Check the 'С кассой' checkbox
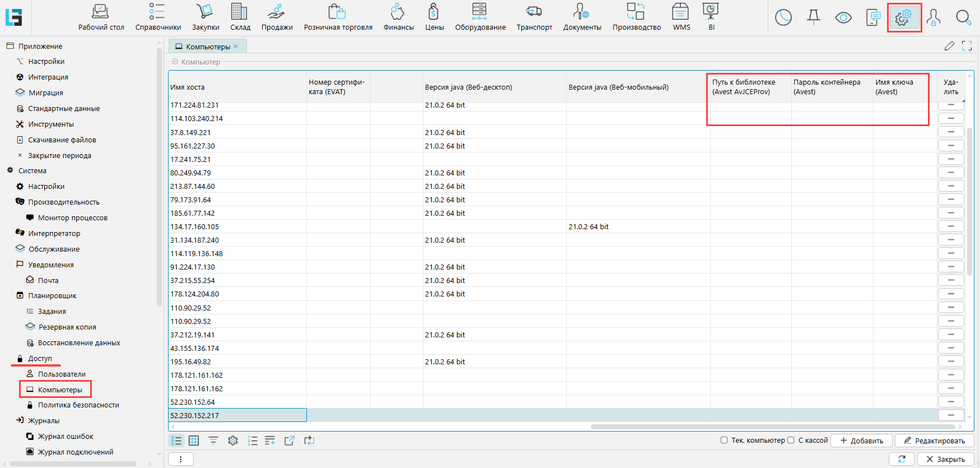980x468 pixels. click(x=791, y=441)
